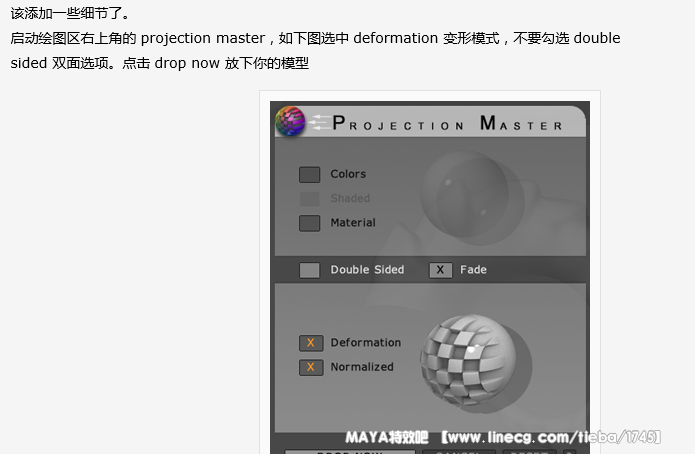695x454 pixels.
Task: Enable the Colors checkbox
Action: (x=309, y=175)
